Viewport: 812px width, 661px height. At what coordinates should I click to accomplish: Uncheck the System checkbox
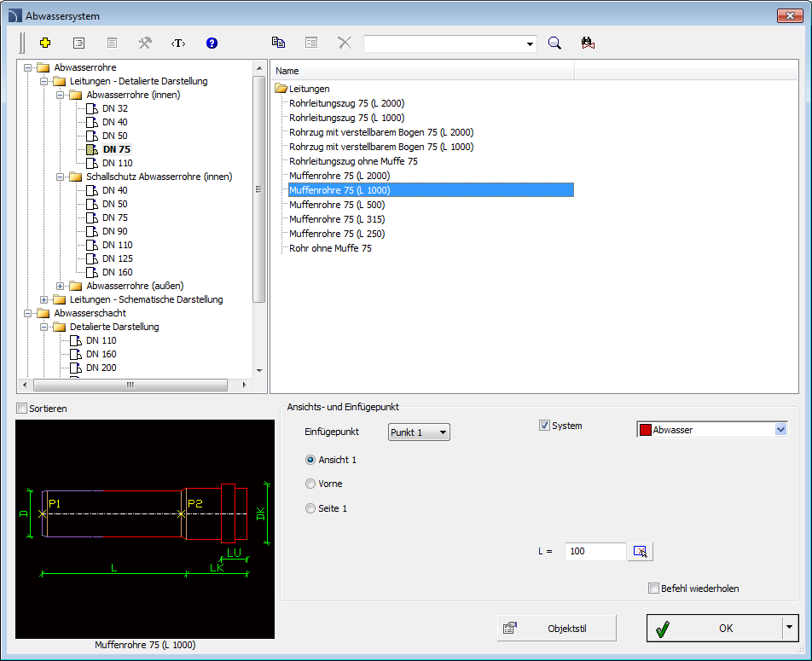544,426
